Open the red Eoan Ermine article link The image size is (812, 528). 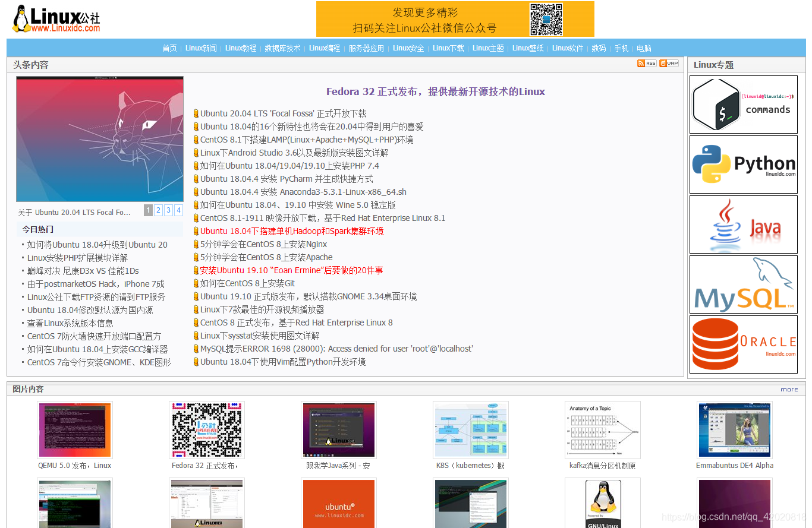pos(292,270)
